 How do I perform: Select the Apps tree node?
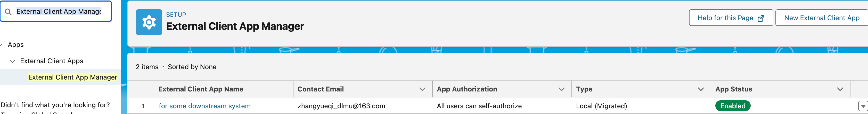[15, 45]
